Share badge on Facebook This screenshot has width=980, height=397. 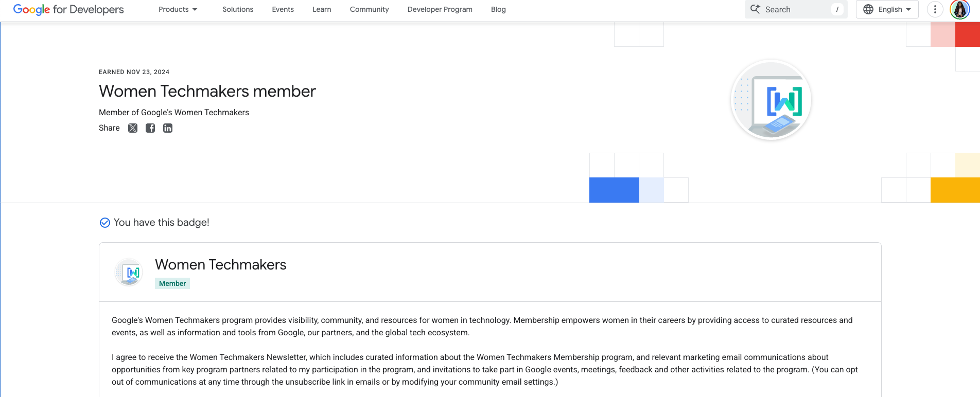click(150, 128)
